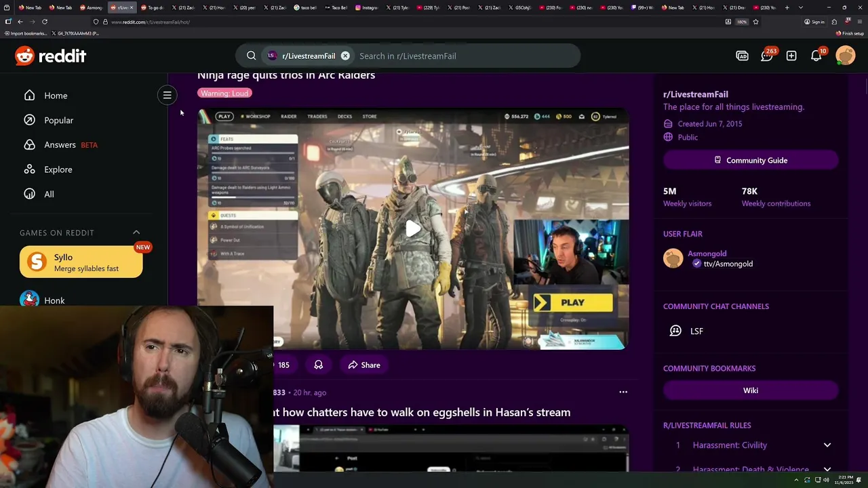Click the page vertical scrollbar

865,88
